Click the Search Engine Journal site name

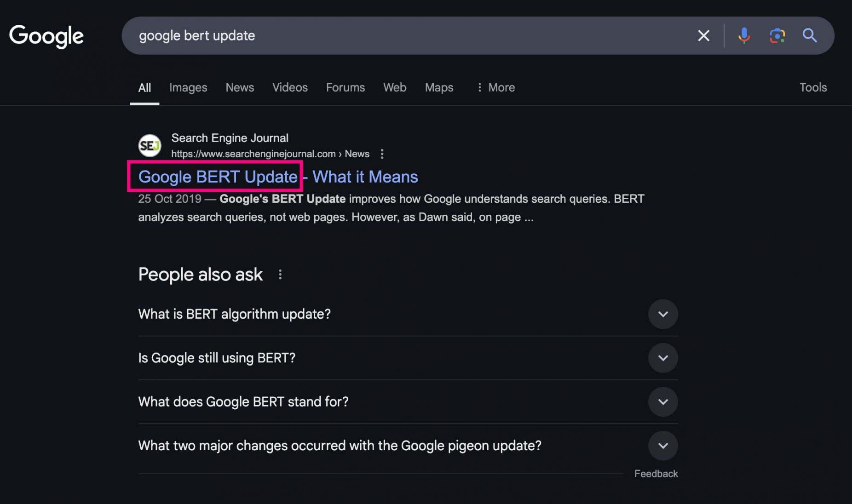click(230, 138)
